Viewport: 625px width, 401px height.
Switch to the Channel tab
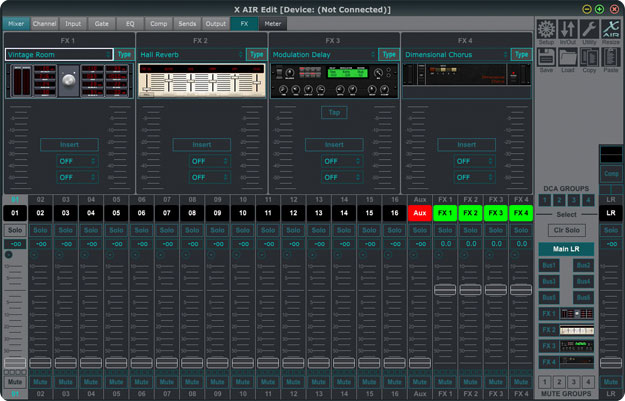point(44,24)
